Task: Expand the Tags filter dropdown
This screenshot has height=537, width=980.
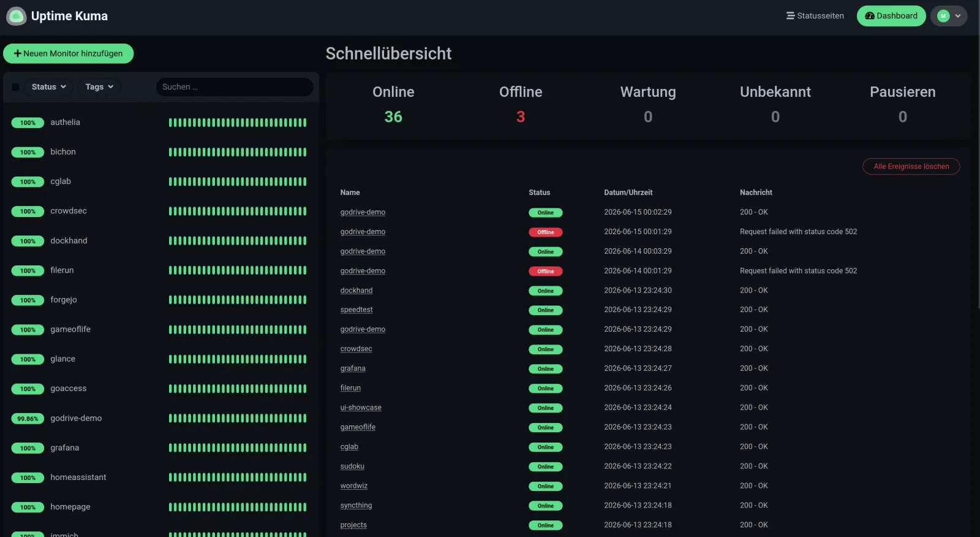Action: (99, 87)
